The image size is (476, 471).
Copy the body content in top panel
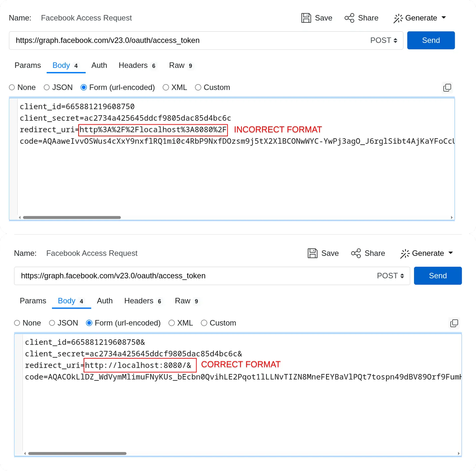click(x=447, y=88)
